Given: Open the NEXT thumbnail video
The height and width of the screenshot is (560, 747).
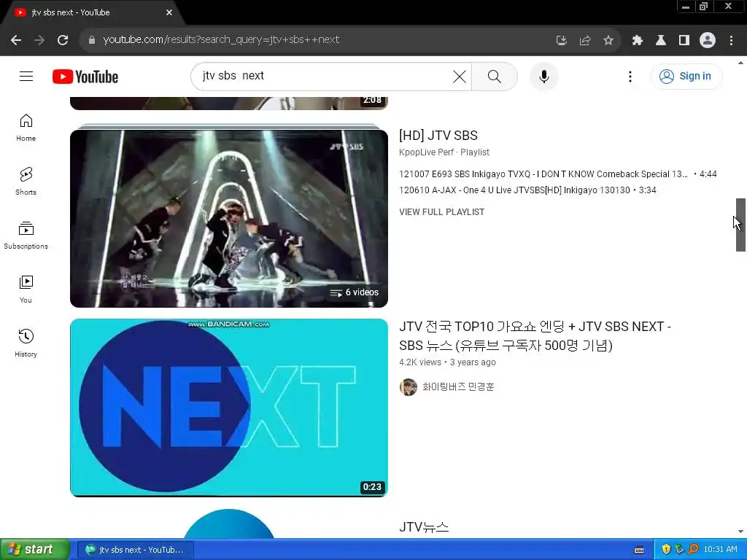Looking at the screenshot, I should (x=228, y=408).
